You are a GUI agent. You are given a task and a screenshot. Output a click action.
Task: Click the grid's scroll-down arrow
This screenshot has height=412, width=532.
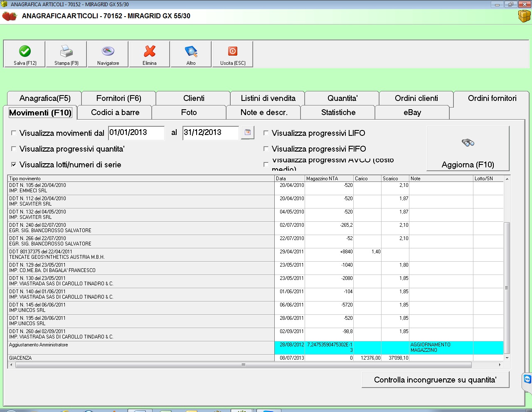(507, 358)
